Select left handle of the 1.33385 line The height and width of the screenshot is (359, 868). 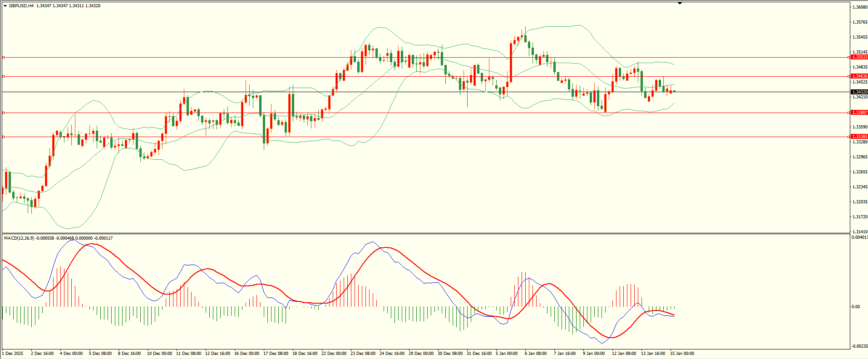4,137
